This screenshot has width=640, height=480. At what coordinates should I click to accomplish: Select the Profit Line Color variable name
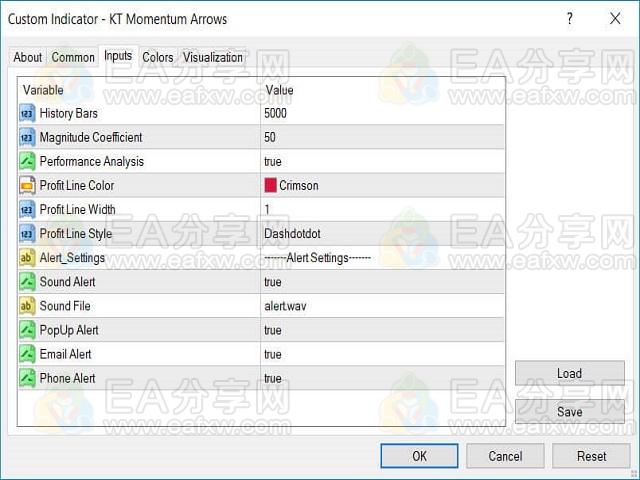[x=77, y=185]
